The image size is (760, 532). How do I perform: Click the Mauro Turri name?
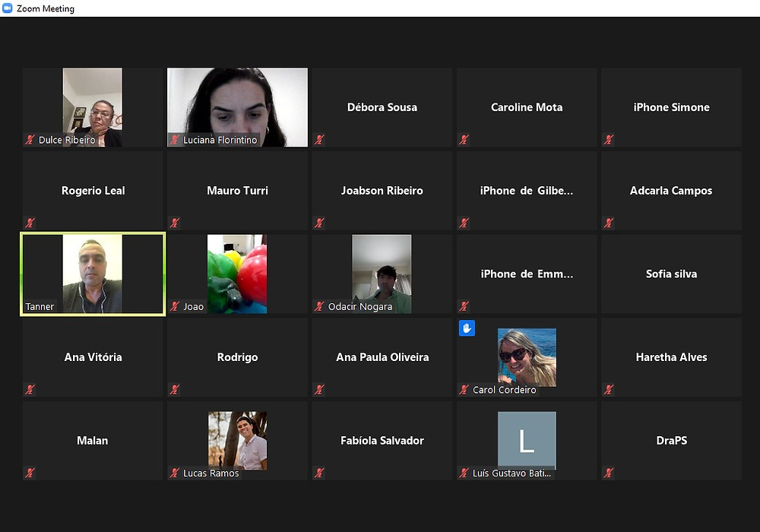pos(237,191)
